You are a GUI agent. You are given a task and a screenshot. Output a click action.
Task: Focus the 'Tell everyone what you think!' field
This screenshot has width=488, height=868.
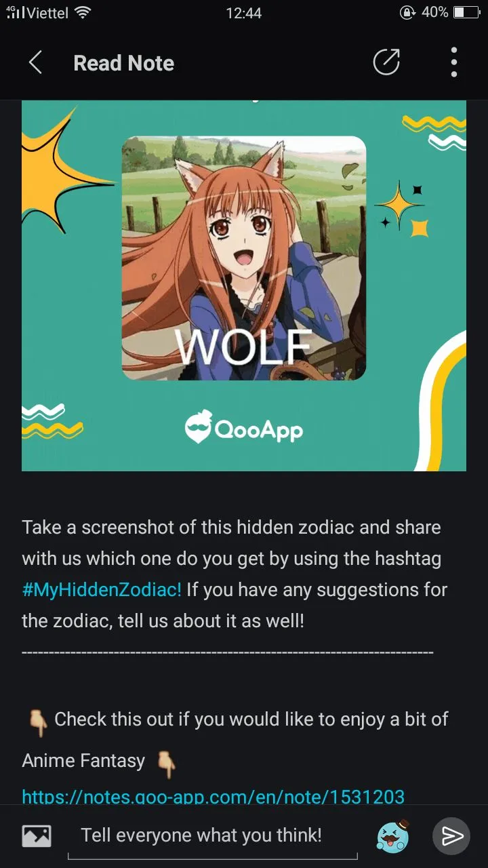(x=212, y=836)
